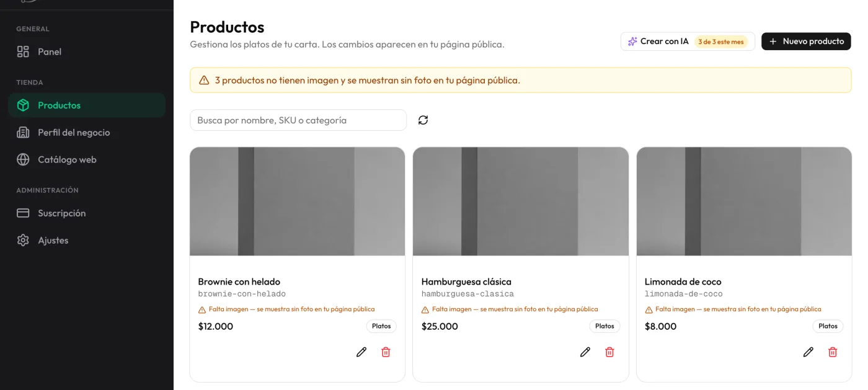Open the Panel dashboard in sidebar
Image resolution: width=868 pixels, height=390 pixels.
point(87,51)
